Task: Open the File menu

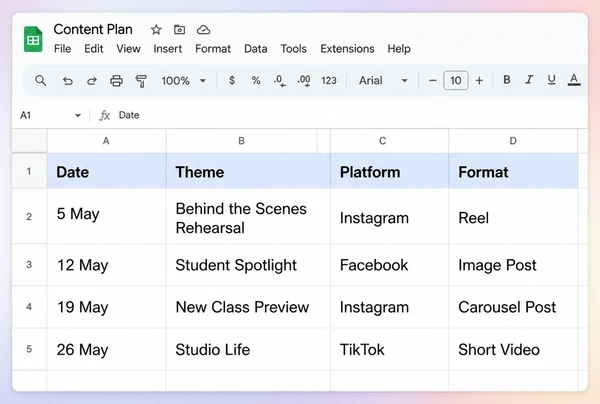Action: pos(62,49)
